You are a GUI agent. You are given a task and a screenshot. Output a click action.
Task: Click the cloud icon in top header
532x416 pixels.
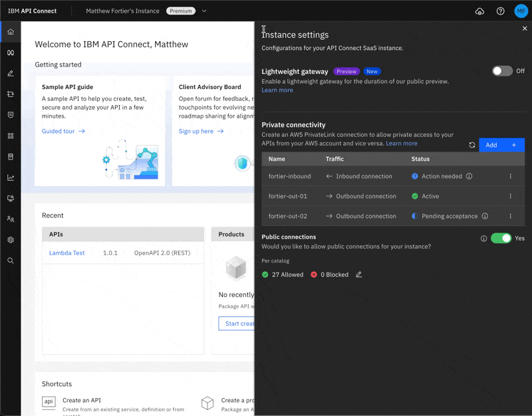point(480,11)
